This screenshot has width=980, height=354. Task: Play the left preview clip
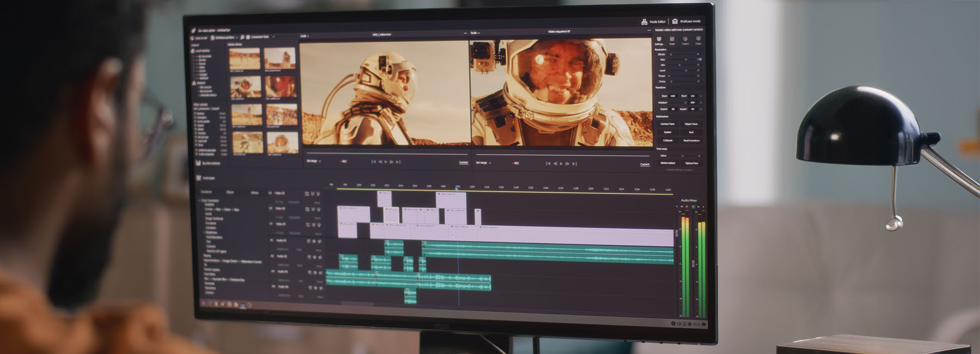pos(385,162)
